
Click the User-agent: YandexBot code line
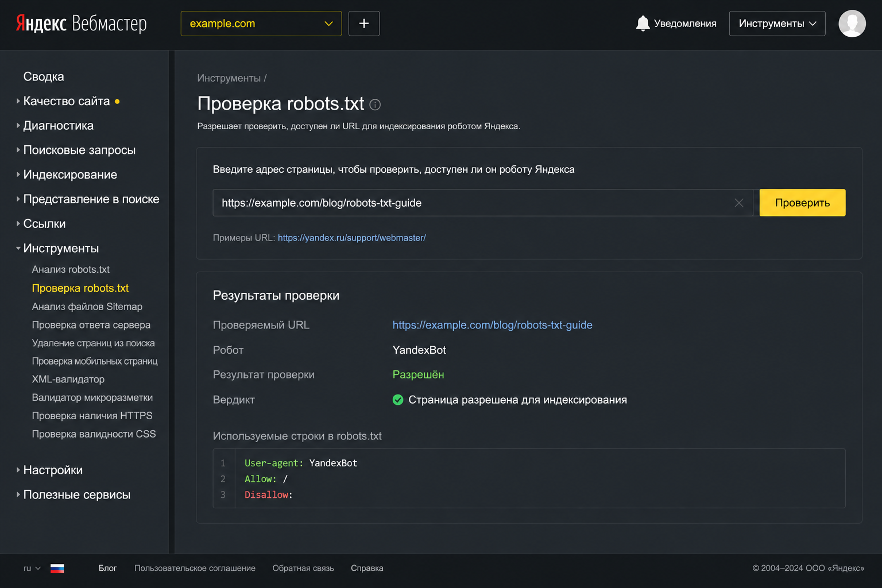301,463
